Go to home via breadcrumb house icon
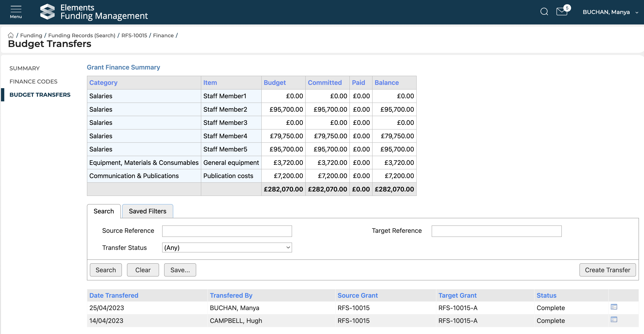The width and height of the screenshot is (644, 334). click(11, 36)
